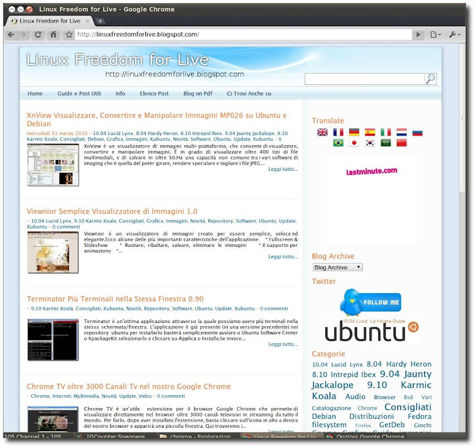
Task: Select Guide e Post Utili from navigation
Action: [79, 94]
